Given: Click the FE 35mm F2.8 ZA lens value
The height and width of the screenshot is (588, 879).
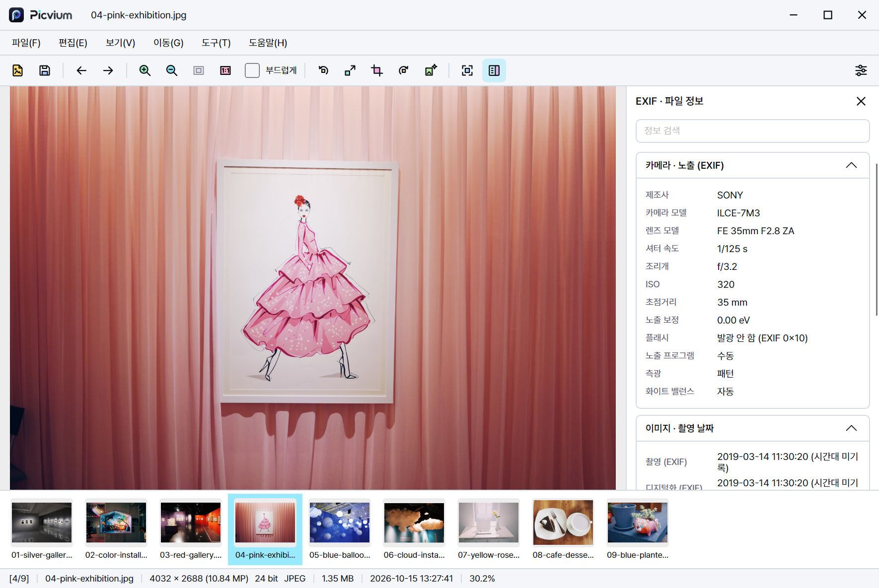Looking at the screenshot, I should click(755, 231).
